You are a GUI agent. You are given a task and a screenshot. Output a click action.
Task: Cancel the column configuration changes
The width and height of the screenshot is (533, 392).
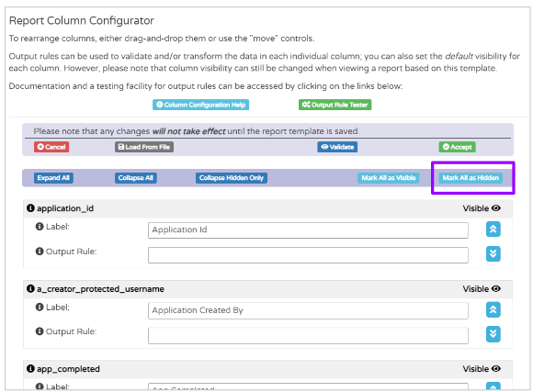(x=51, y=147)
